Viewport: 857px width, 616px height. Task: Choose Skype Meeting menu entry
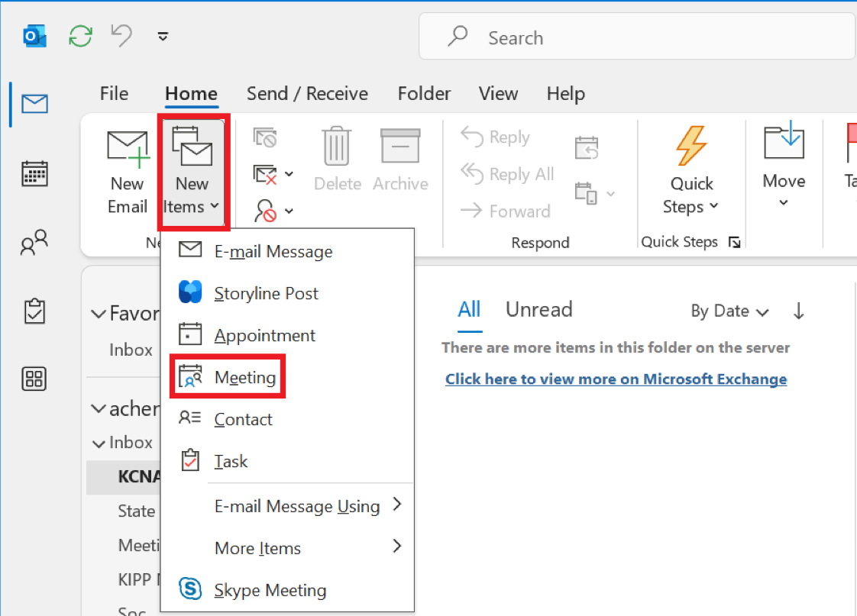[x=270, y=590]
